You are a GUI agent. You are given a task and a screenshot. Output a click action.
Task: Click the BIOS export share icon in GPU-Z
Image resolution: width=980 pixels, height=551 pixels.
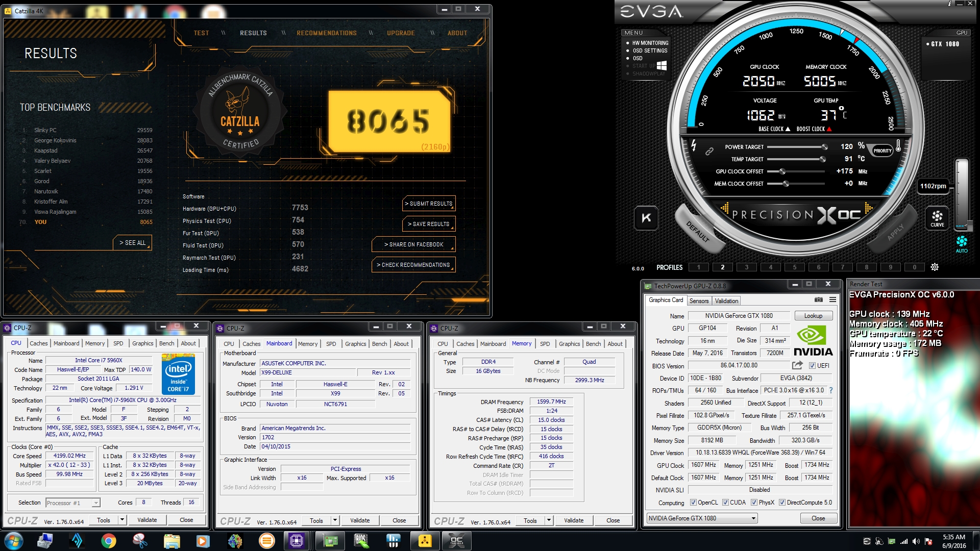(797, 365)
